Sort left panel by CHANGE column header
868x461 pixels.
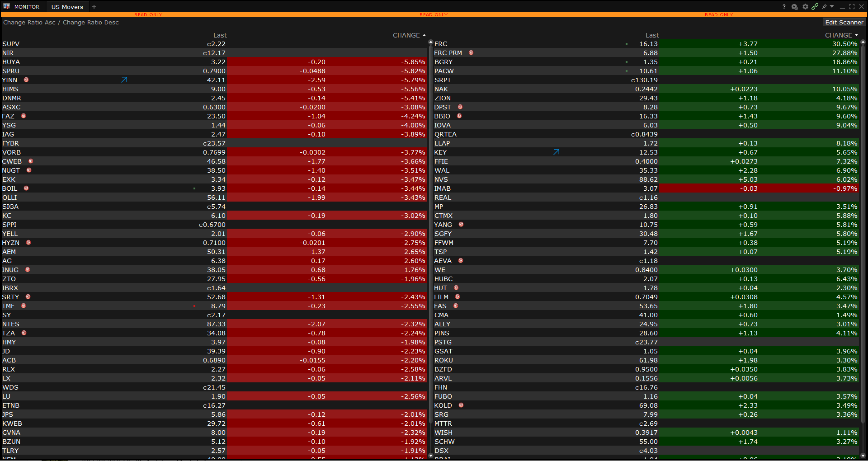409,35
